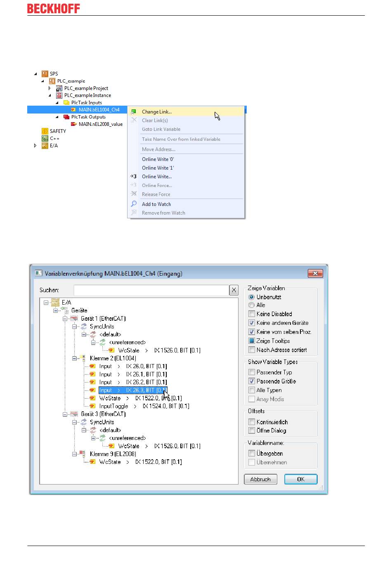Click the OK button
Screen dimensions: 392x565
301,479
